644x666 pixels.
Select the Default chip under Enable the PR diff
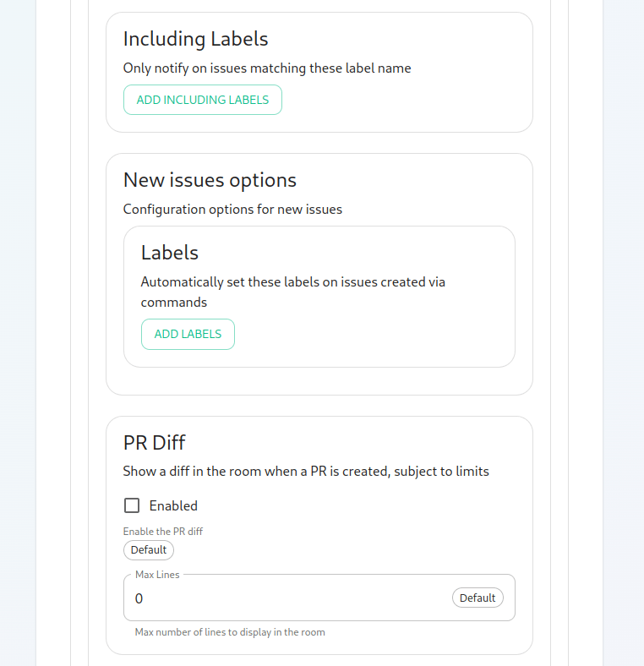[x=149, y=550]
